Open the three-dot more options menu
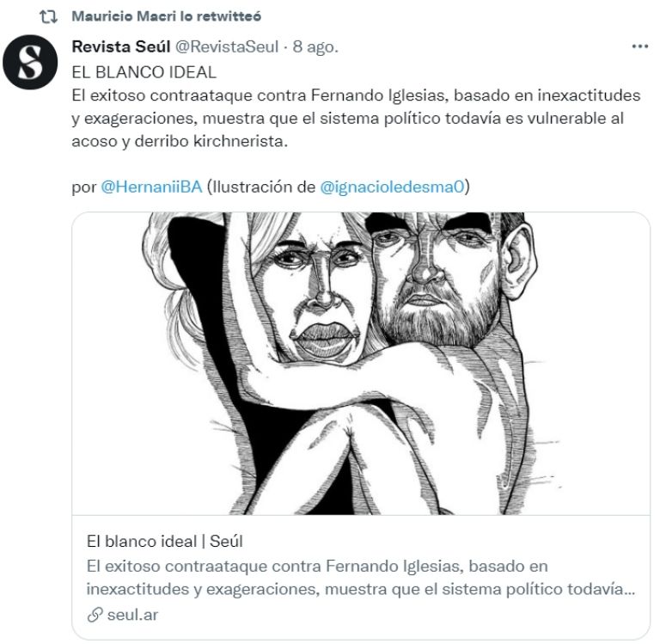The image size is (660, 644). [x=639, y=46]
